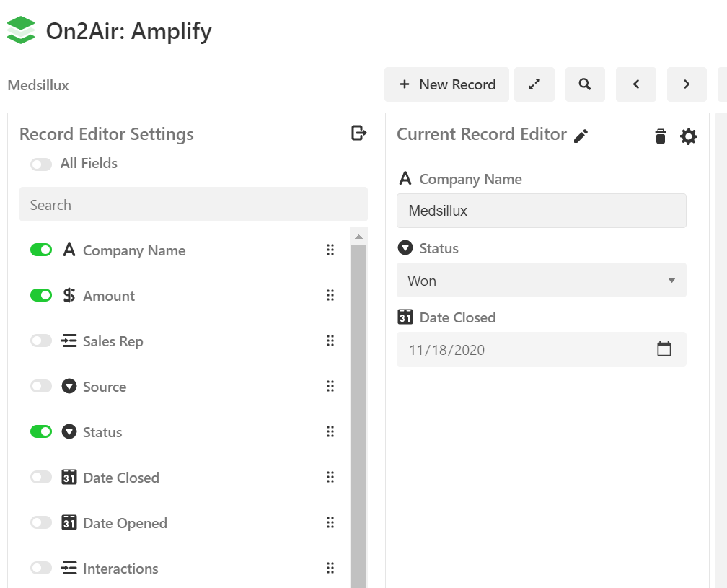The image size is (727, 588).
Task: Click drag handle for Date Opened field
Action: point(330,522)
